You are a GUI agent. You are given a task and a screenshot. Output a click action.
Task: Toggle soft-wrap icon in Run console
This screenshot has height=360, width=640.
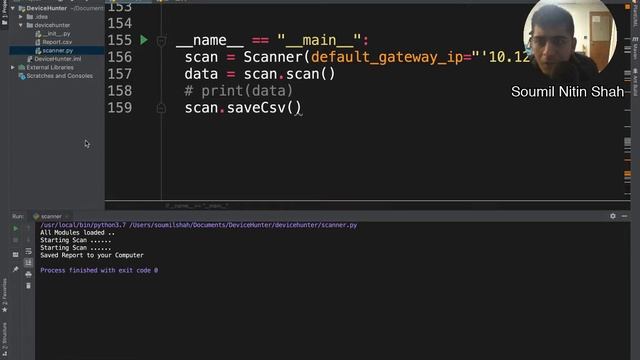pyautogui.click(x=28, y=251)
